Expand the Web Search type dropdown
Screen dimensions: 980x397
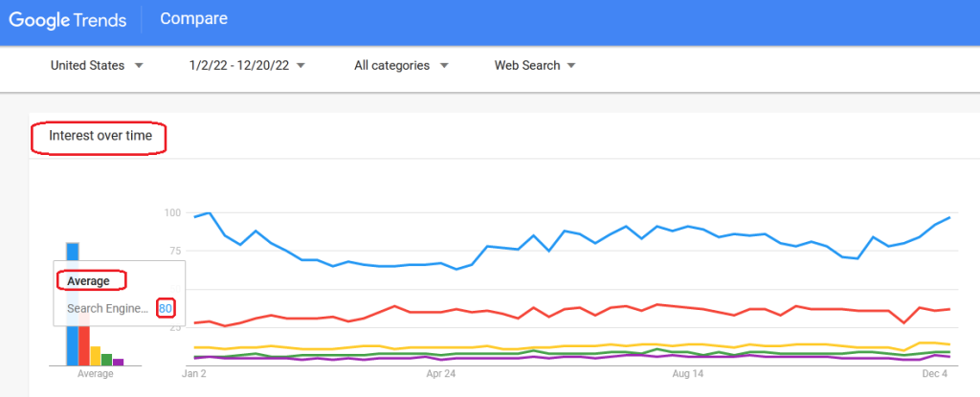point(534,66)
